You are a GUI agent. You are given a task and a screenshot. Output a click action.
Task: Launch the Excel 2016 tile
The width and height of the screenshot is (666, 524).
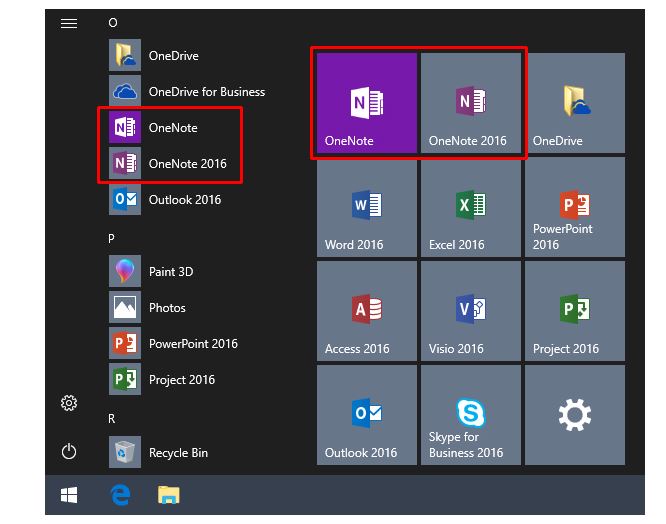[471, 207]
